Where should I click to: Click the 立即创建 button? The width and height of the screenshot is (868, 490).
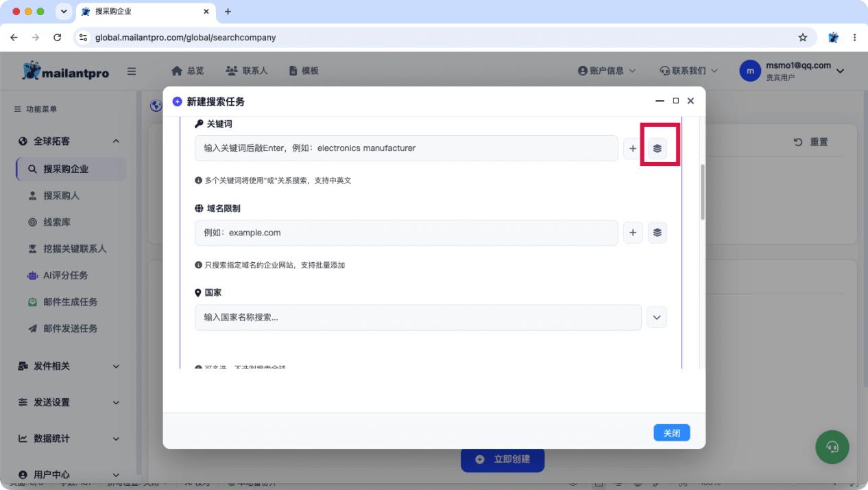(x=503, y=459)
